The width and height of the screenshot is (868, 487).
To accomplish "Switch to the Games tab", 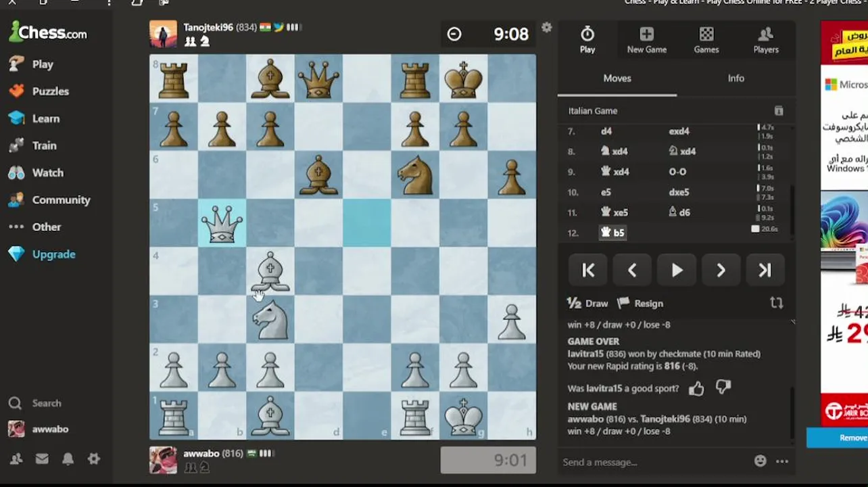I will pos(706,40).
